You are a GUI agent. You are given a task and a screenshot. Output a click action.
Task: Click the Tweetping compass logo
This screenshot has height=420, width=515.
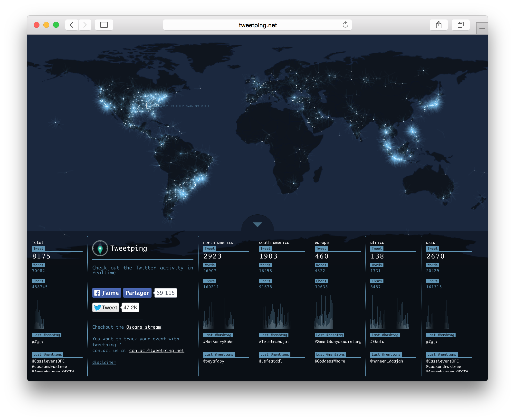(100, 248)
